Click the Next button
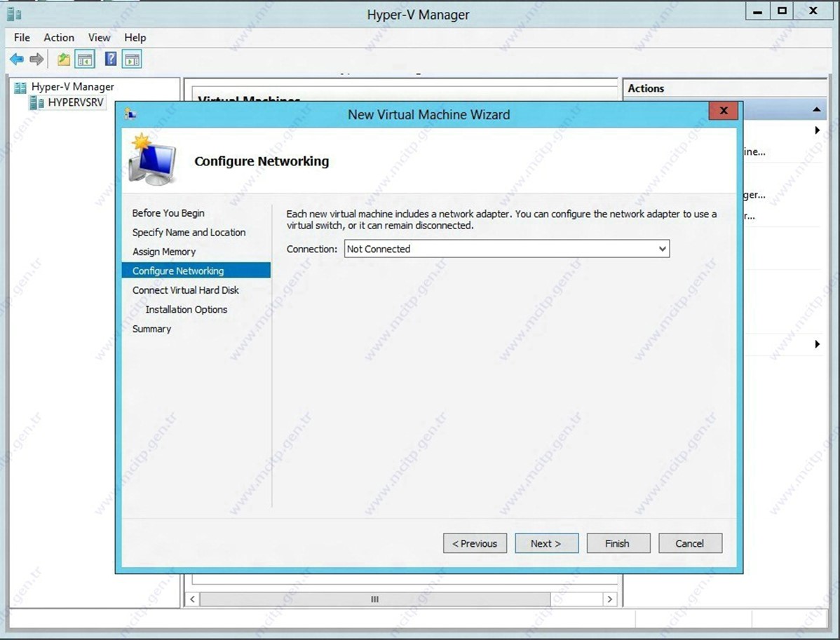 546,543
